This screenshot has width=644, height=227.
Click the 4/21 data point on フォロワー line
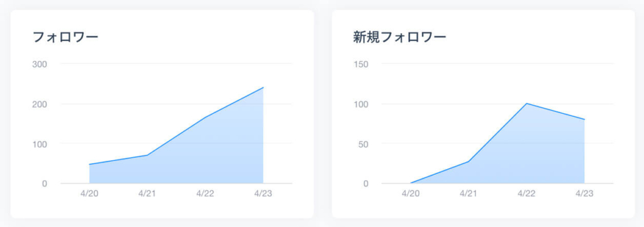(147, 155)
